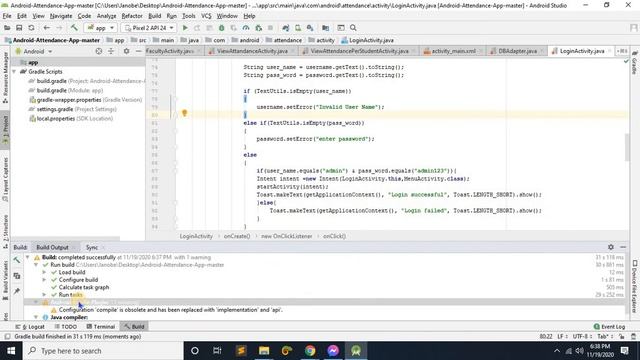Click the UTF-8 encoding status bar entry
The width and height of the screenshot is (640, 360).
coord(582,337)
